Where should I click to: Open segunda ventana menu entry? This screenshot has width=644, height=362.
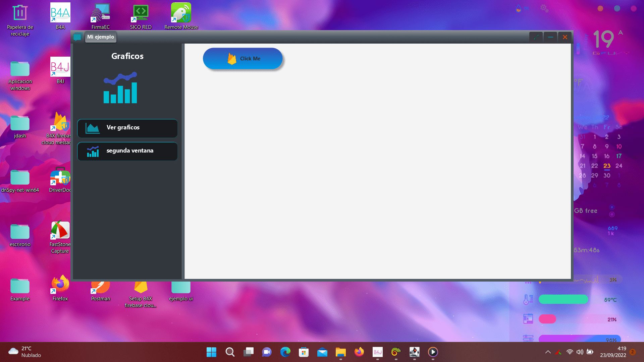coord(127,151)
